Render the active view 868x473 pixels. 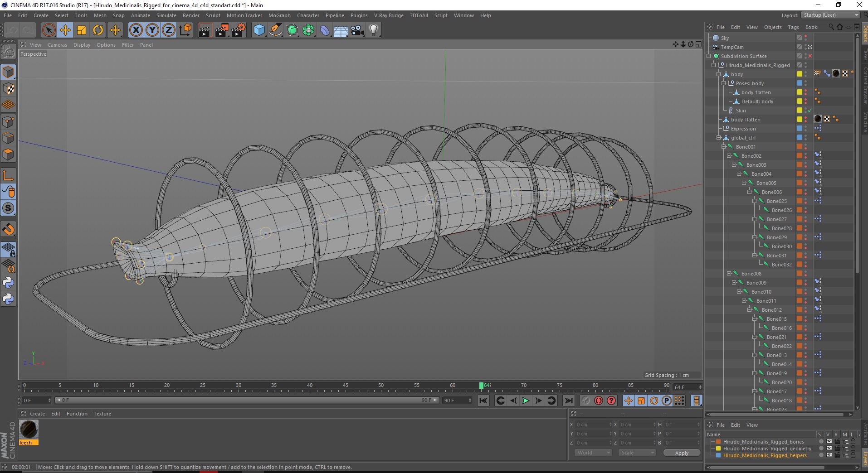[205, 30]
